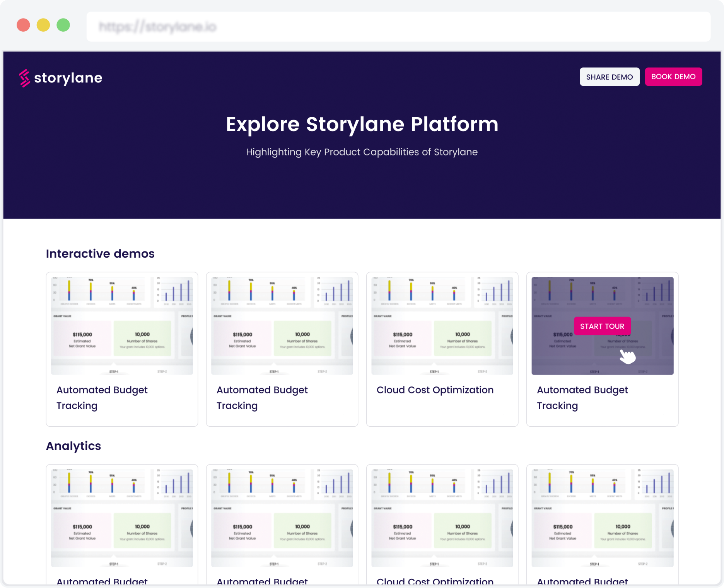Open the BOOK DEMO button
This screenshot has width=724, height=588.
(x=673, y=77)
